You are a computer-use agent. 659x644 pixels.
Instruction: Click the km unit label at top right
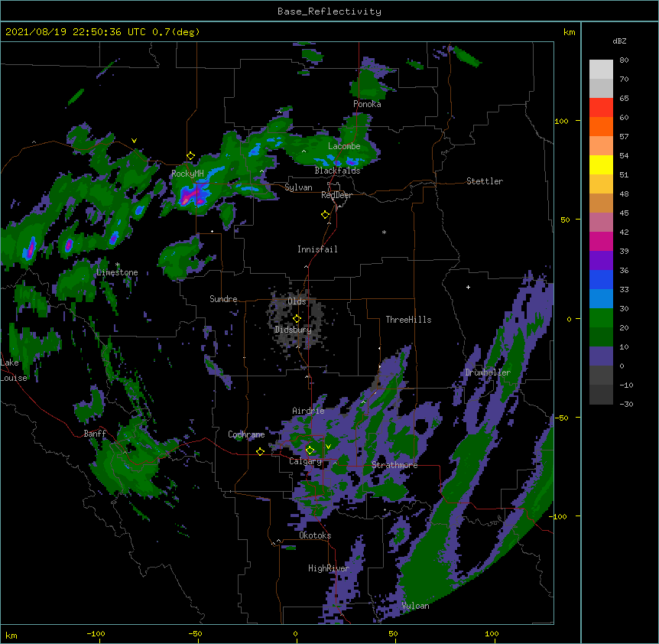point(569,32)
